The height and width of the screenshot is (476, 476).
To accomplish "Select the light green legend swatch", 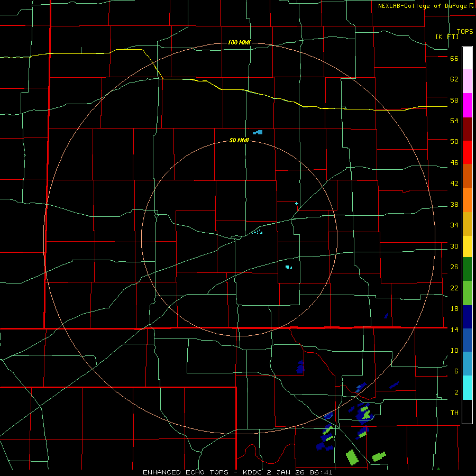I will tap(467, 293).
